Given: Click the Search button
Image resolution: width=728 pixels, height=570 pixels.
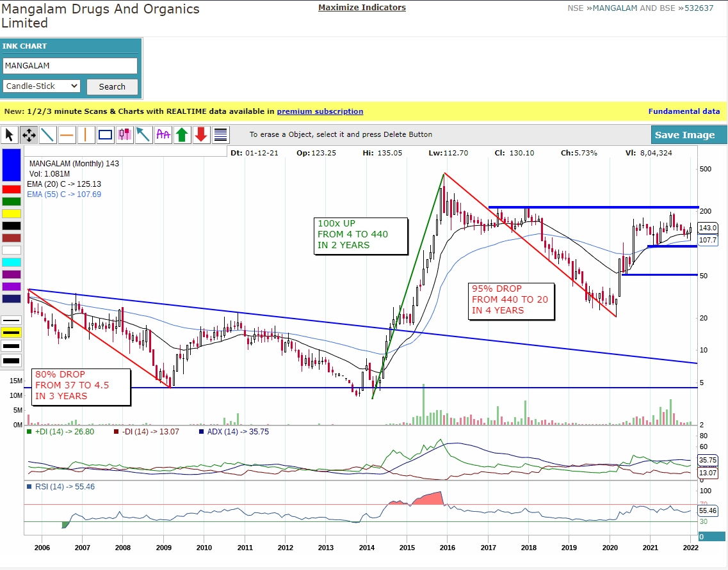Looking at the screenshot, I should (112, 87).
